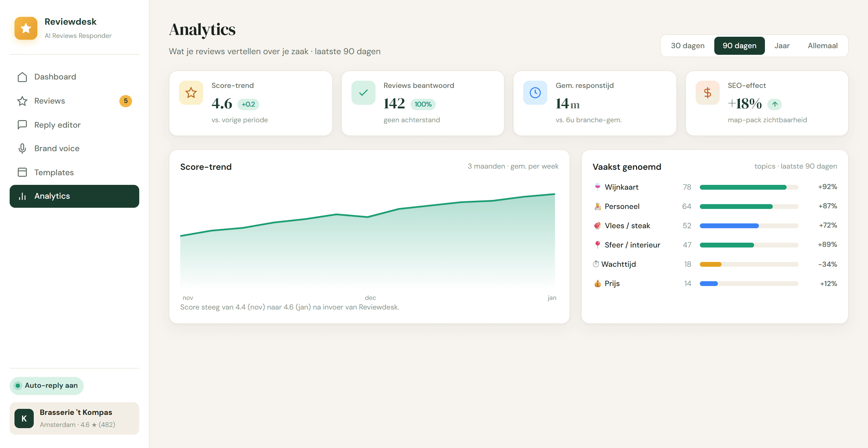Viewport: 868px width, 448px height.
Task: Click the Score-trend summary card
Action: point(250,103)
